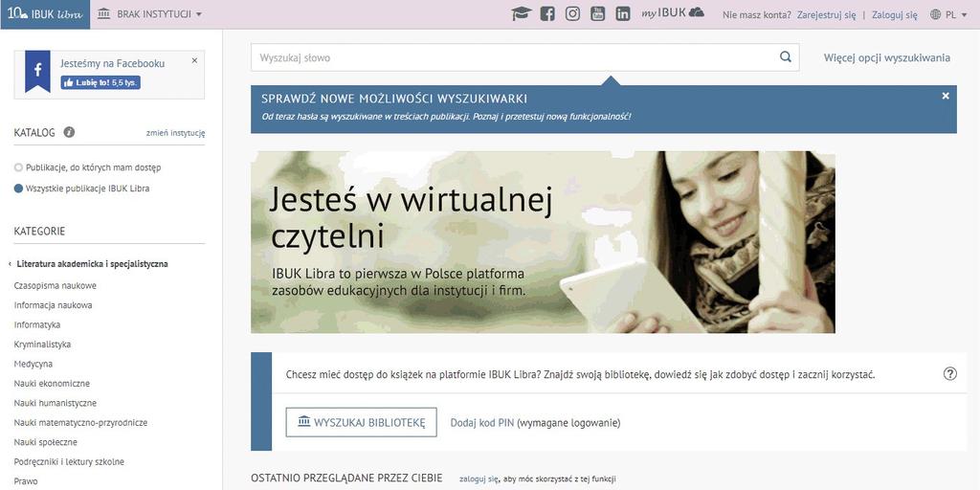Click the Facebook Lubię to! like button
Viewport: 980px width, 490px height.
click(100, 82)
